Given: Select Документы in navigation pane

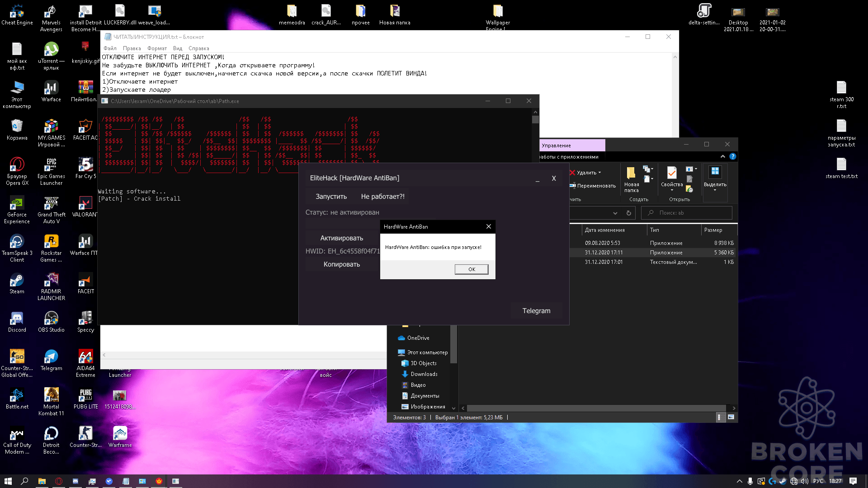Looking at the screenshot, I should point(420,396).
